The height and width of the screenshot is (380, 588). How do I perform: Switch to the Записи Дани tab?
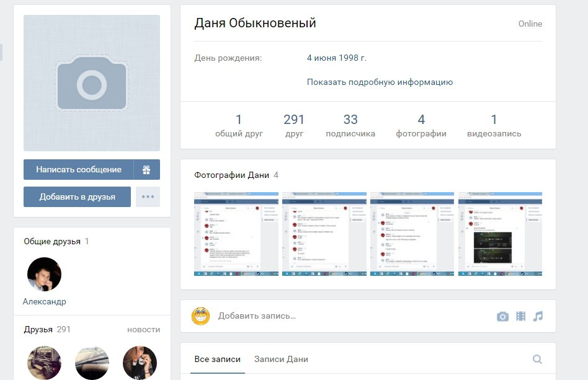[281, 359]
